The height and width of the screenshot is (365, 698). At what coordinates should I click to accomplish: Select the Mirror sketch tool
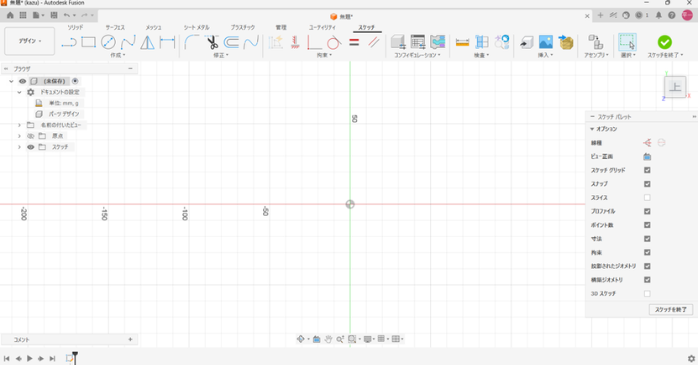(147, 43)
